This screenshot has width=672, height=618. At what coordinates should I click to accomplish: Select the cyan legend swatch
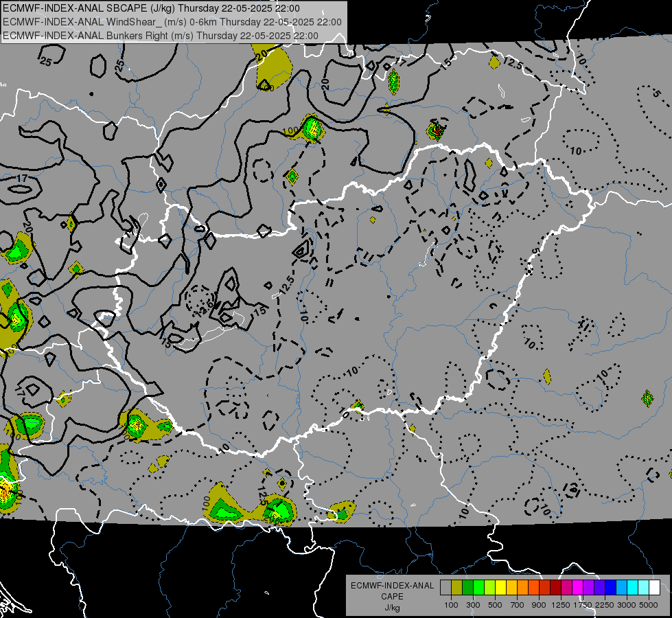coord(633,588)
